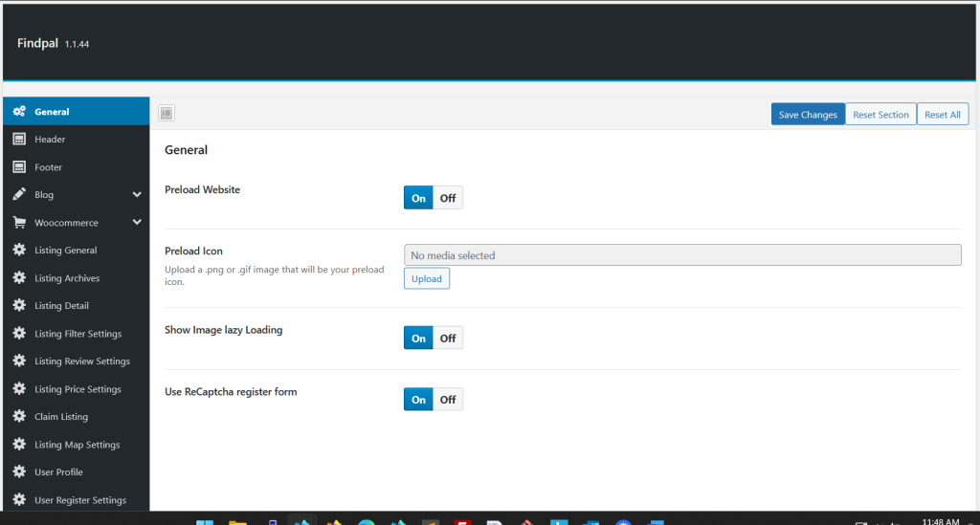Viewport: 980px width, 525px height.
Task: Open the Listing Filter Settings section
Action: [78, 334]
